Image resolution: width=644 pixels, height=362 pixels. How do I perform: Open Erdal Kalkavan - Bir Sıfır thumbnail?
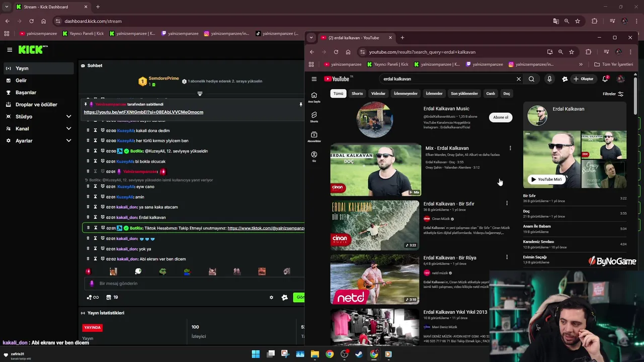(375, 225)
